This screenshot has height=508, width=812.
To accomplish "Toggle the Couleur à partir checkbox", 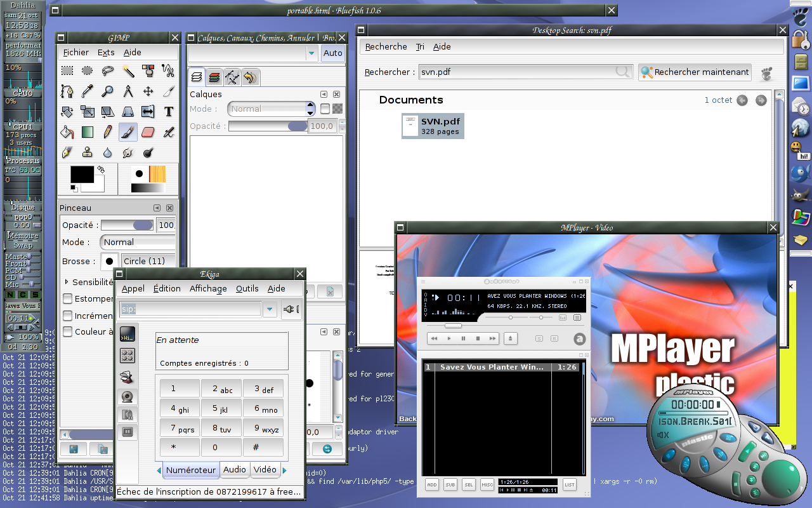I will point(68,331).
